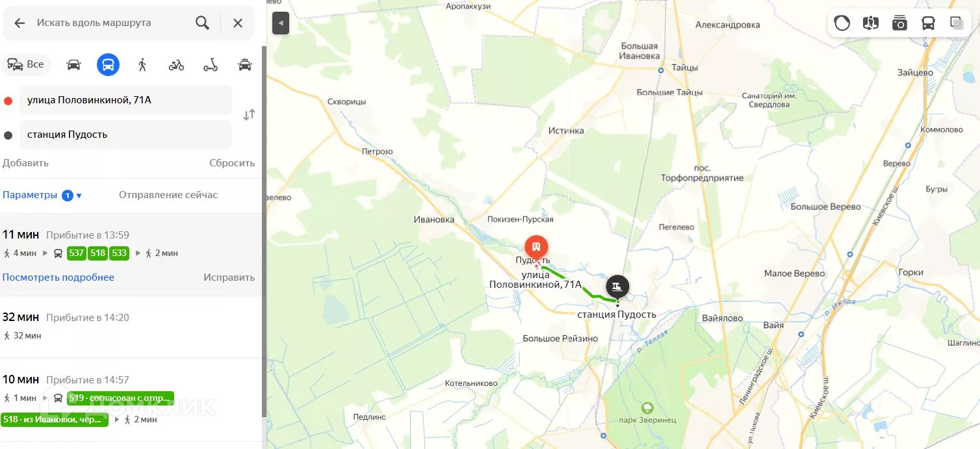Select the taxi route mode icon
Image resolution: width=980 pixels, height=449 pixels.
pos(244,64)
